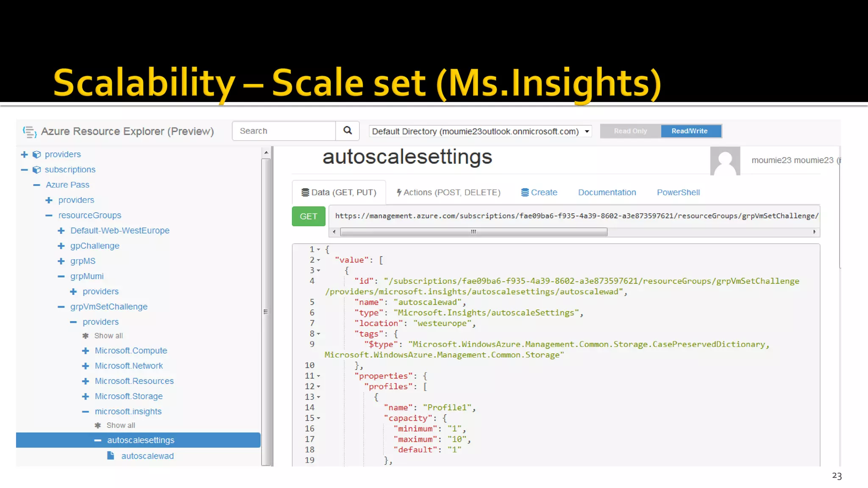
Task: Click Show all under microsoft.insights
Action: pos(121,425)
